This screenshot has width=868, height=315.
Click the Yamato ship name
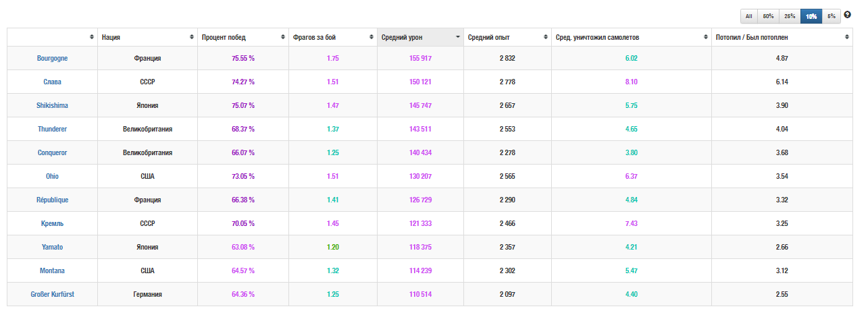pos(52,248)
